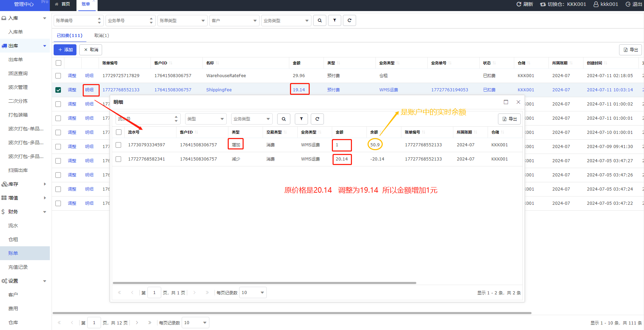Click the main reset refresh icon
644x330 pixels.
[x=350, y=20]
